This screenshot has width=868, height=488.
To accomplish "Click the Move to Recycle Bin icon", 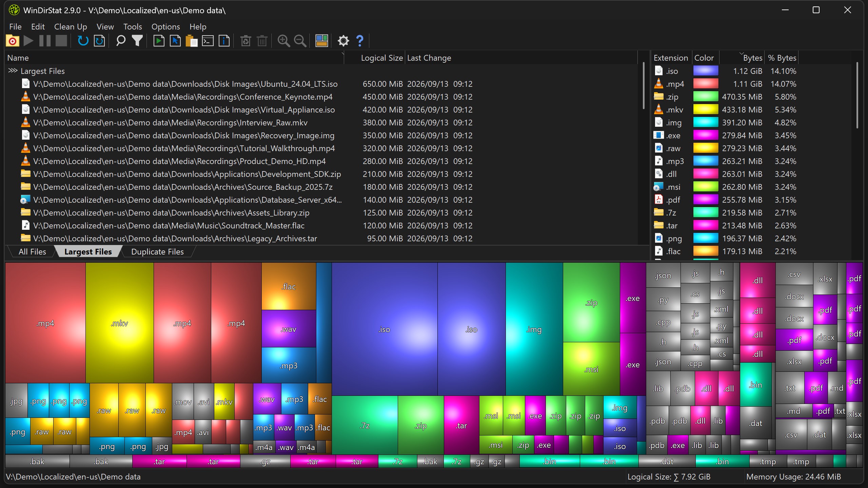I will tap(246, 41).
